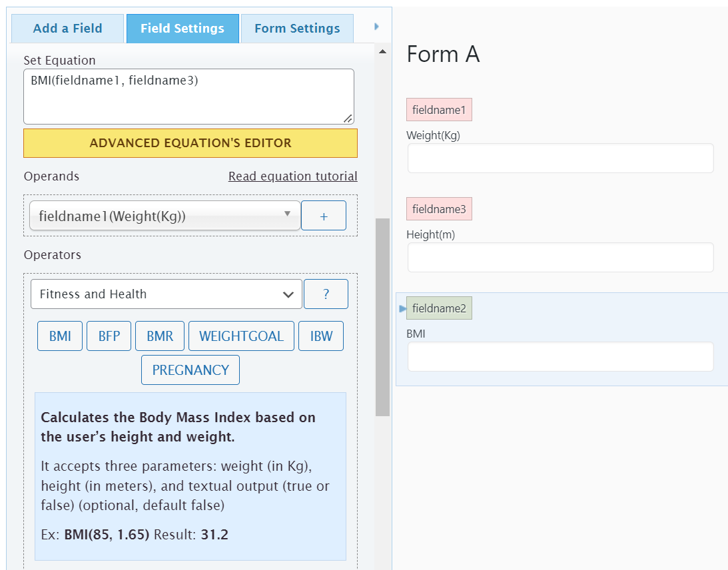The height and width of the screenshot is (570, 728).
Task: Insert the WEIGHTGOAL operator
Action: point(241,336)
